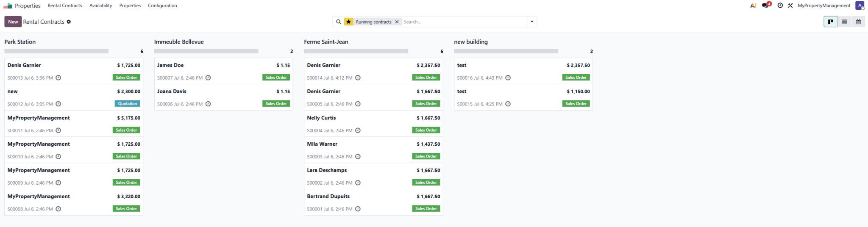This screenshot has width=868, height=227.
Task: Open the debug tools icon in top bar
Action: click(x=790, y=6)
